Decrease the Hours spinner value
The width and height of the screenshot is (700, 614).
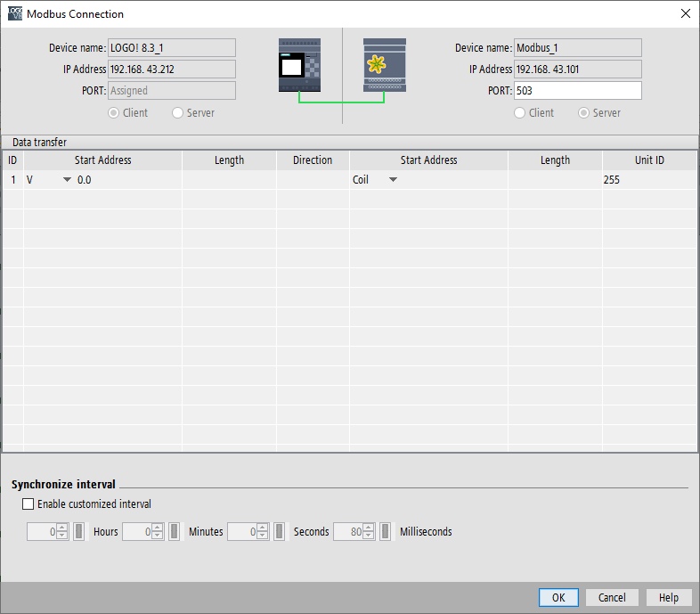62,536
